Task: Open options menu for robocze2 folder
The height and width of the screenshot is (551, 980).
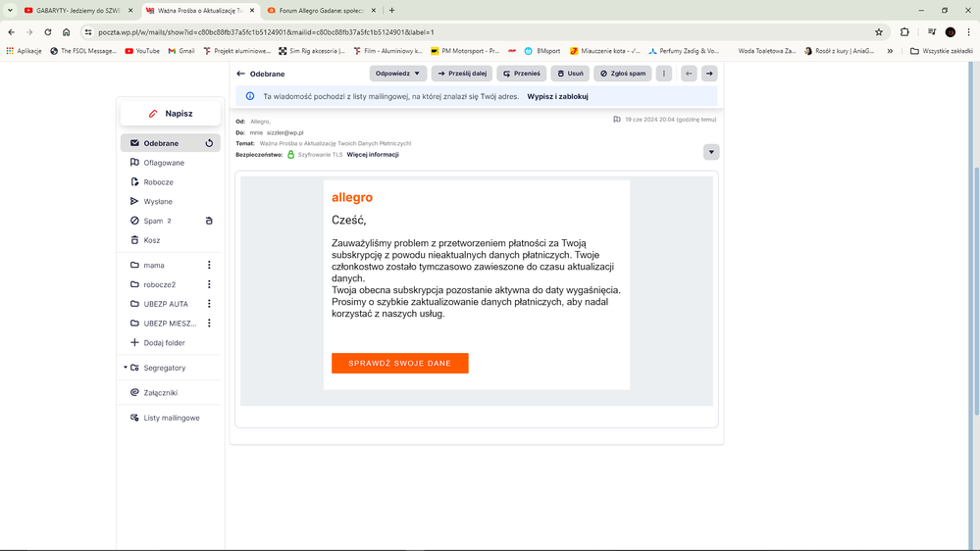Action: tap(209, 284)
